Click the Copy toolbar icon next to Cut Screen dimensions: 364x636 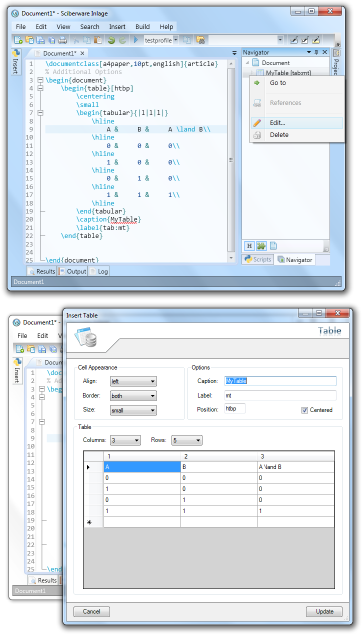click(87, 40)
